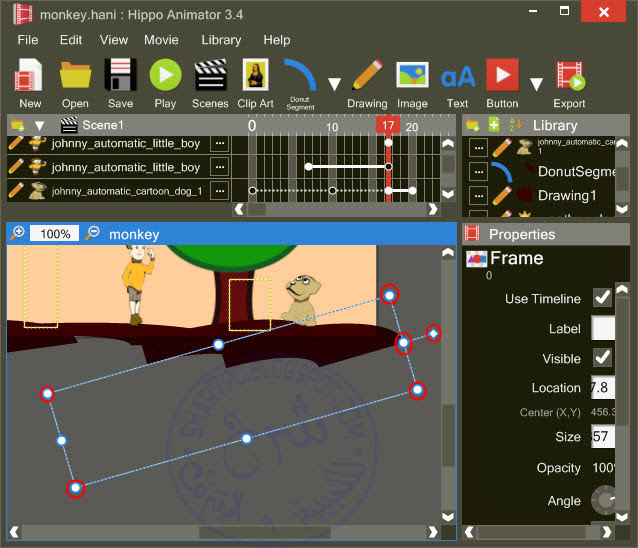
Task: Click the Location value field
Action: coord(603,388)
